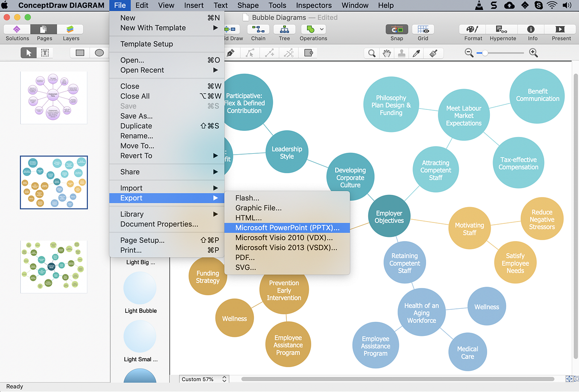Select the hand pan tool
Screen dimensions: 579x392
pos(387,53)
